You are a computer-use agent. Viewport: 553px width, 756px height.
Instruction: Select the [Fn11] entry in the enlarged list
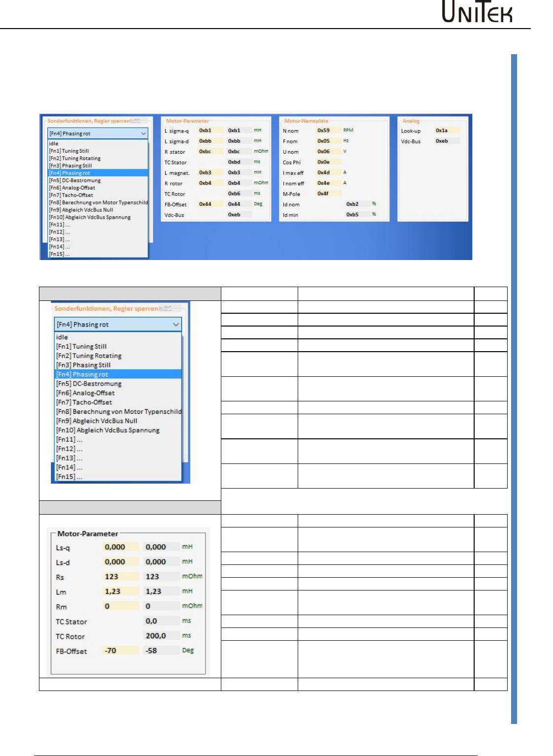(118, 440)
